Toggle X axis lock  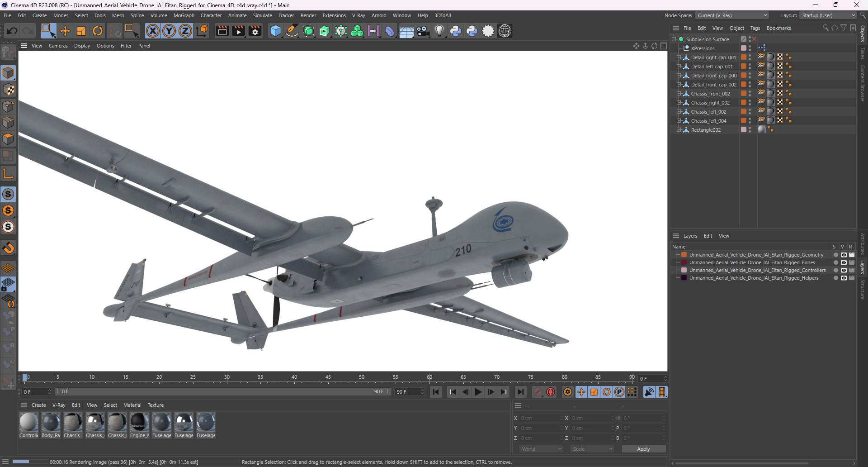tap(153, 31)
